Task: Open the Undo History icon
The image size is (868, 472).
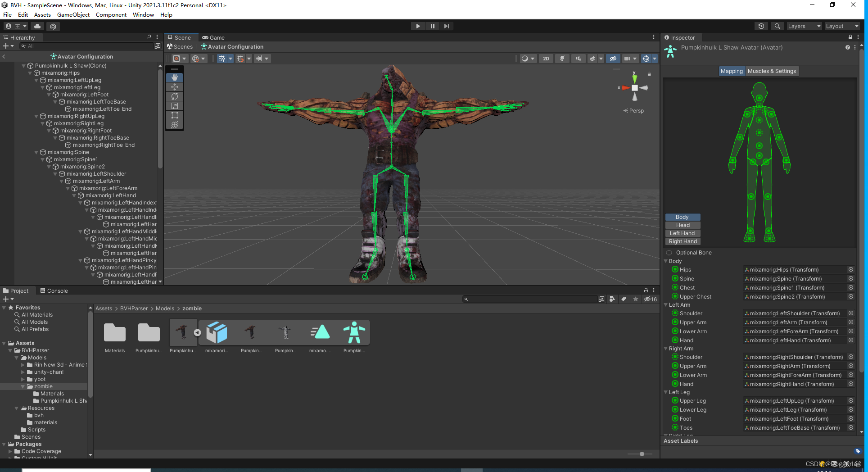Action: tap(761, 26)
